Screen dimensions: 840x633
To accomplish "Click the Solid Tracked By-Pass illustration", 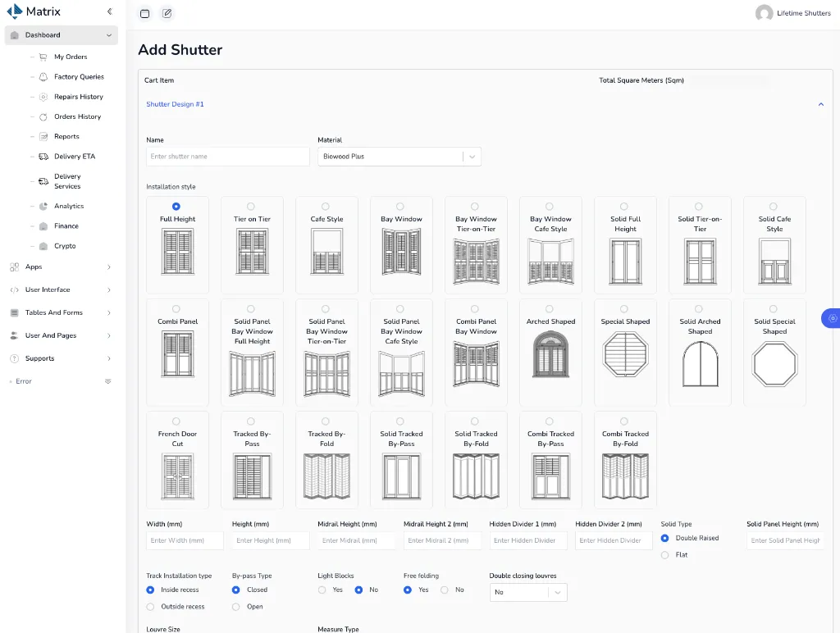I will (401, 476).
